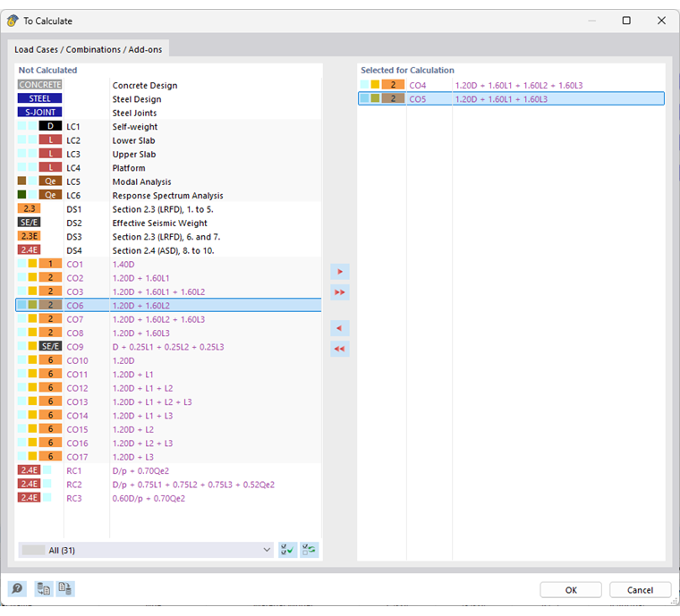
Task: Click the Qe badge of LC6
Action: (x=50, y=196)
